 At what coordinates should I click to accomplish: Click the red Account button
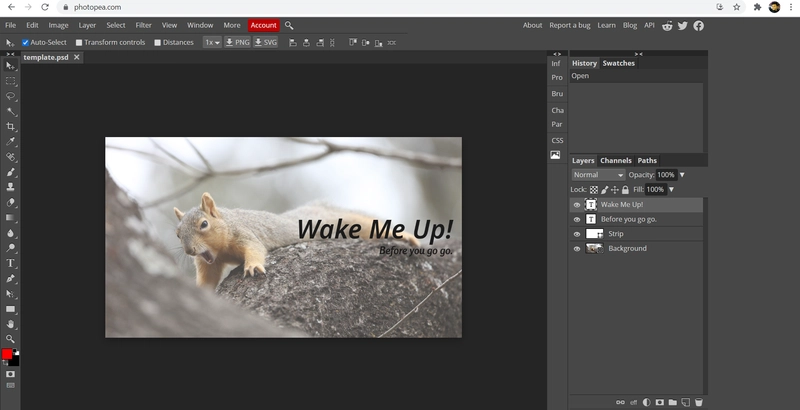[x=264, y=25]
